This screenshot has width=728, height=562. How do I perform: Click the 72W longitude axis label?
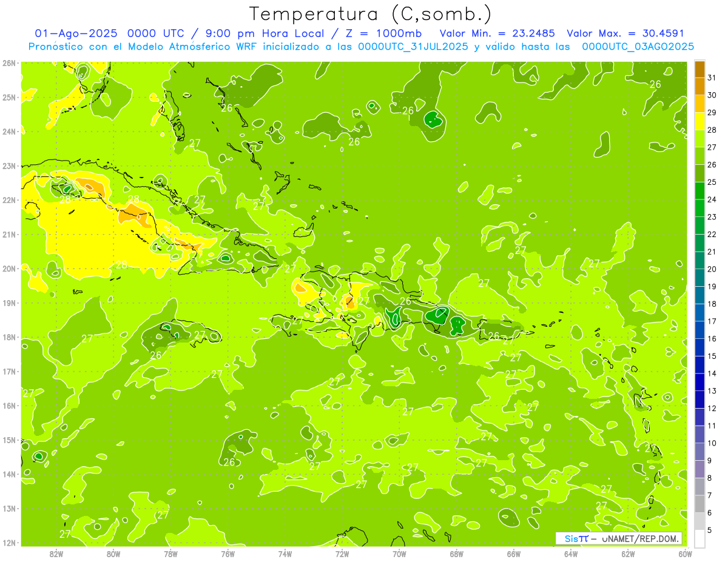coord(342,553)
